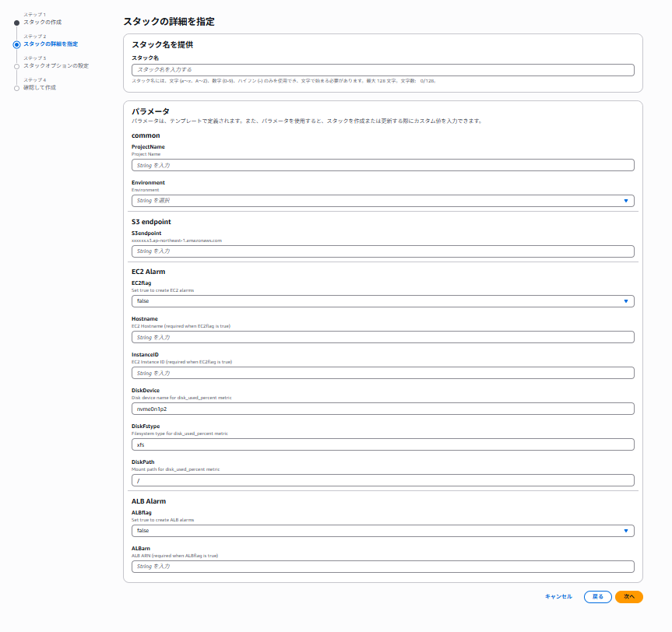Click the step 3 circle indicator
This screenshot has width=672, height=632.
click(16, 66)
